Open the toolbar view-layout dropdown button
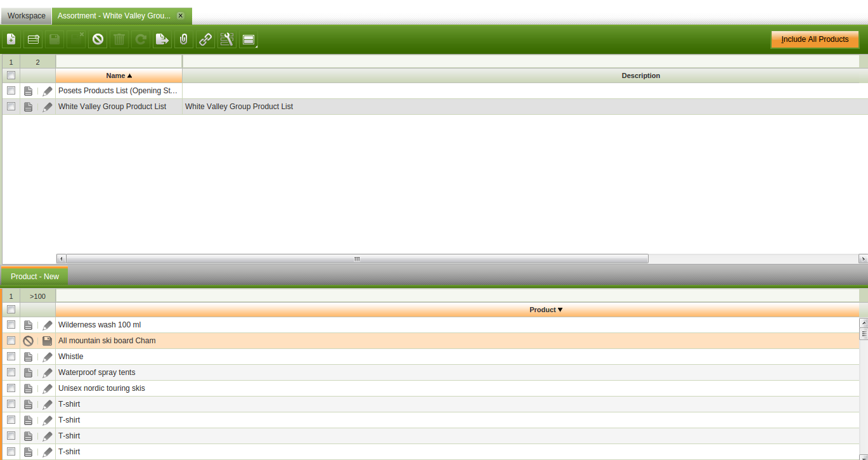This screenshot has height=460, width=868. pos(249,39)
